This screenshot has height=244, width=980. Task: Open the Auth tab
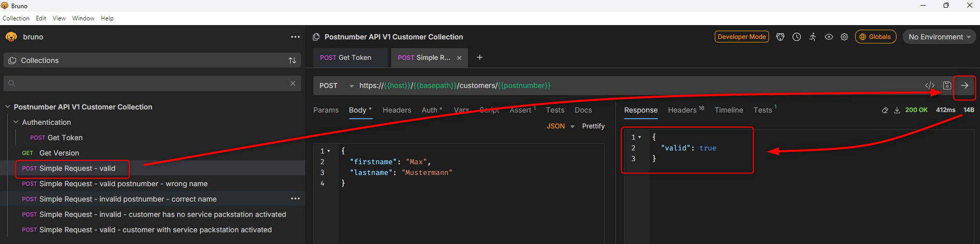coord(432,110)
